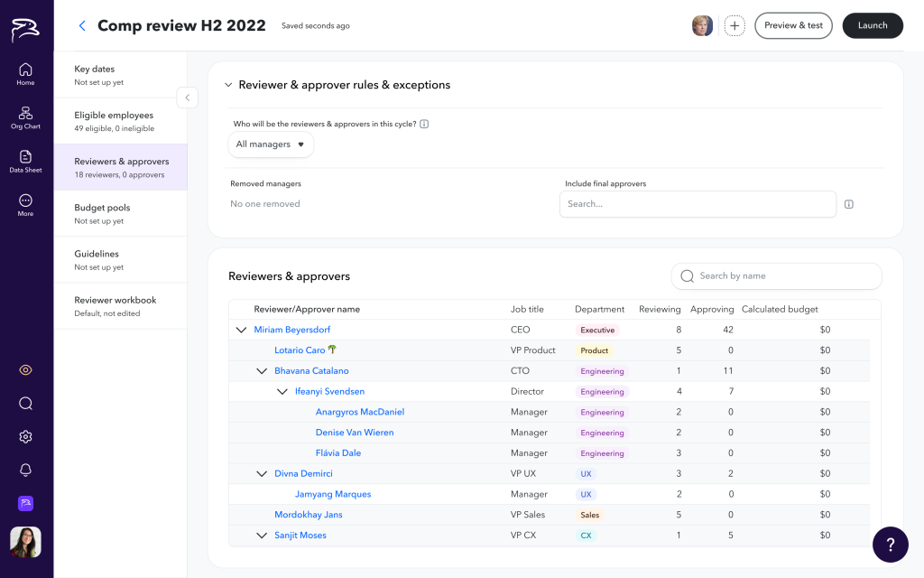Open notifications bell icon
This screenshot has width=924, height=578.
tap(25, 471)
